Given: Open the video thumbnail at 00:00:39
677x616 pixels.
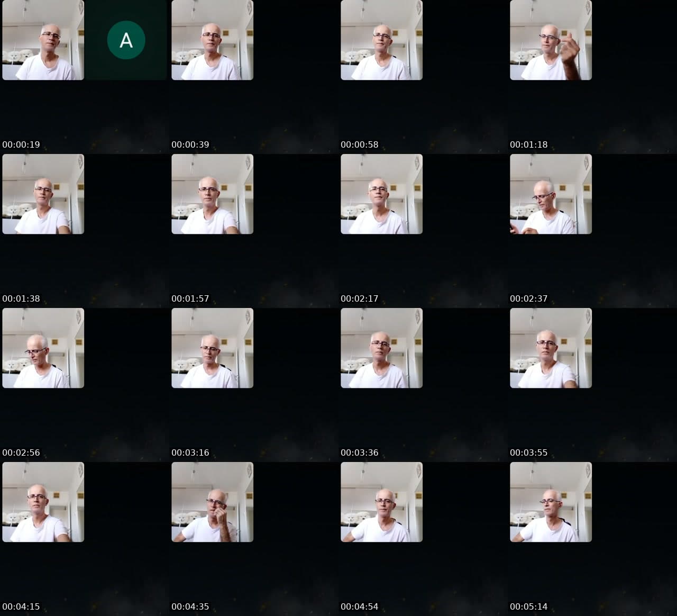Looking at the screenshot, I should 212,40.
